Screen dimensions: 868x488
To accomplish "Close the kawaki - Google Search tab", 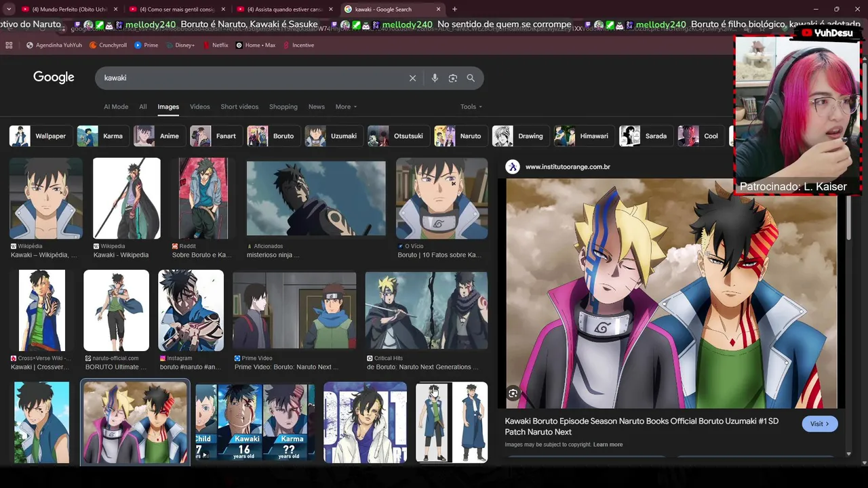I will [439, 9].
